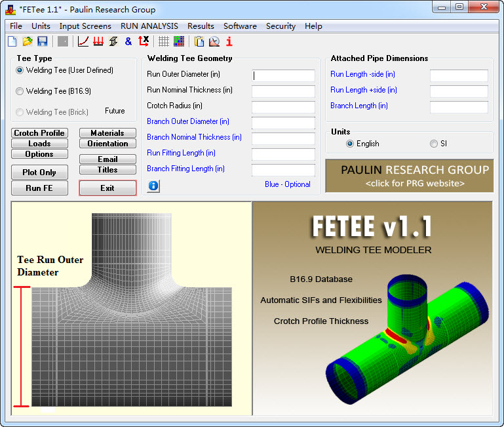Image resolution: width=504 pixels, height=427 pixels.
Task: Focus the Crotch Radius input field
Action: [x=283, y=107]
